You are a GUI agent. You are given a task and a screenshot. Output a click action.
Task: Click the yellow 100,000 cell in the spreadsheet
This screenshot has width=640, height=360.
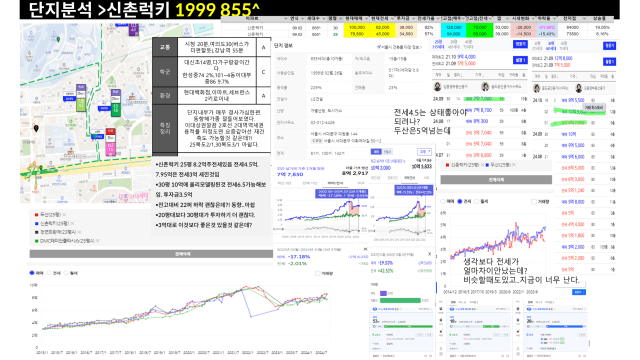(x=357, y=28)
